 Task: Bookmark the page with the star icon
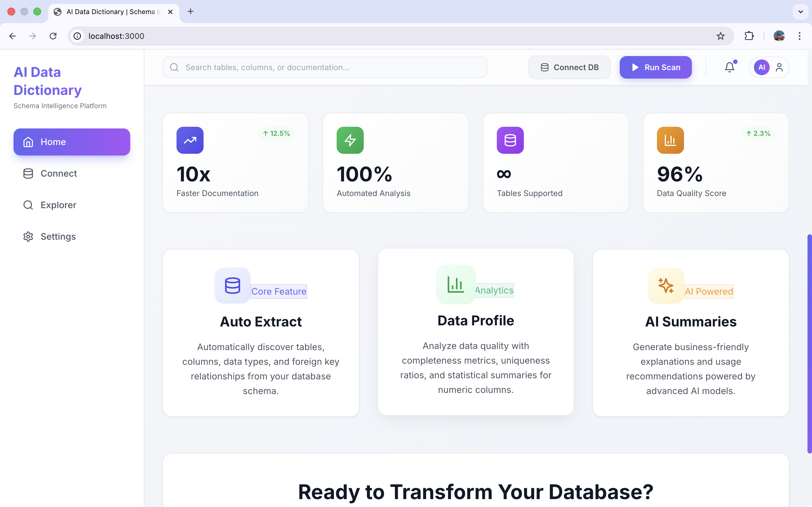pyautogui.click(x=720, y=36)
